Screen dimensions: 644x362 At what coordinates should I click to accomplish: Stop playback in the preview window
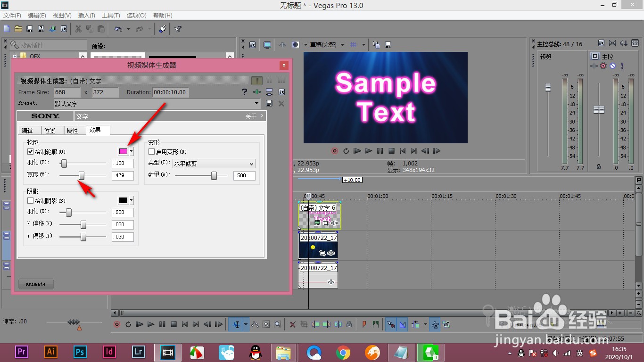click(391, 151)
